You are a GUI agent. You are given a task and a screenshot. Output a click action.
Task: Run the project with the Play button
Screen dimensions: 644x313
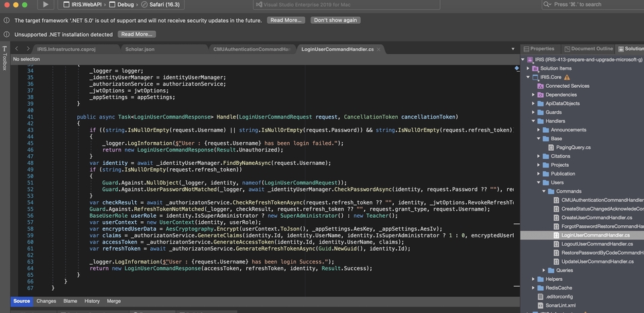pyautogui.click(x=46, y=5)
